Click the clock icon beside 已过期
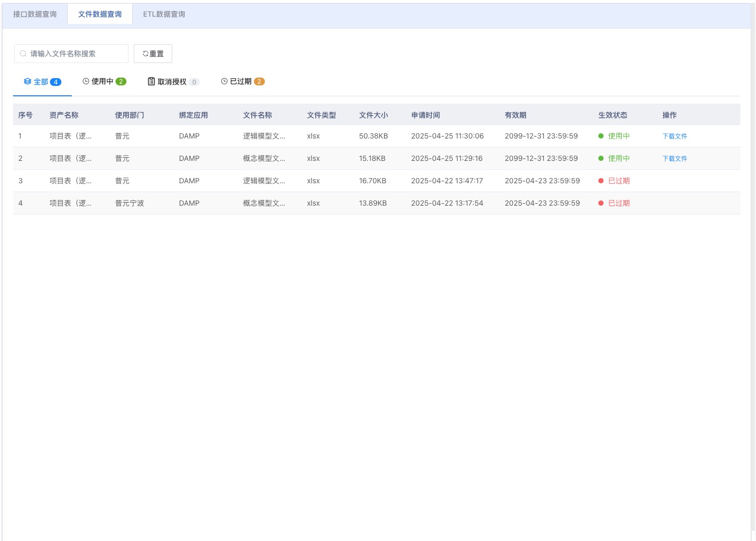This screenshot has height=541, width=756. [224, 81]
